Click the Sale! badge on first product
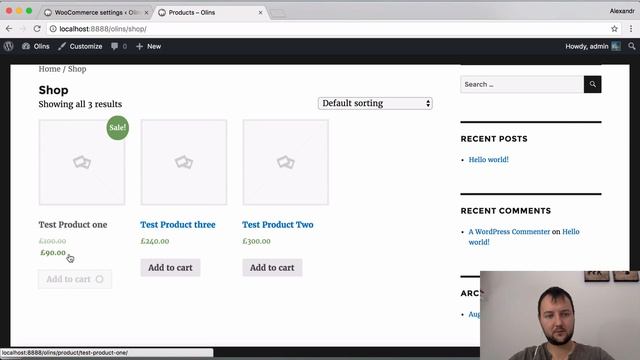This screenshot has width=640, height=360. pos(118,128)
